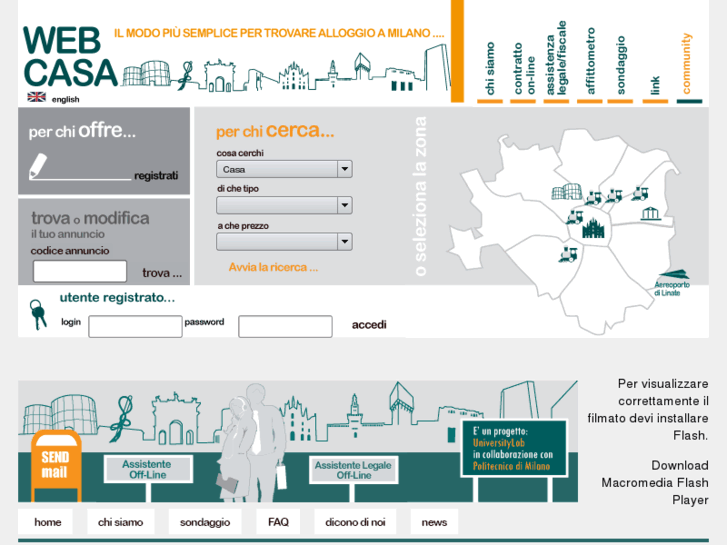Click the WEB CASA logo
727x545 pixels.
click(x=70, y=57)
